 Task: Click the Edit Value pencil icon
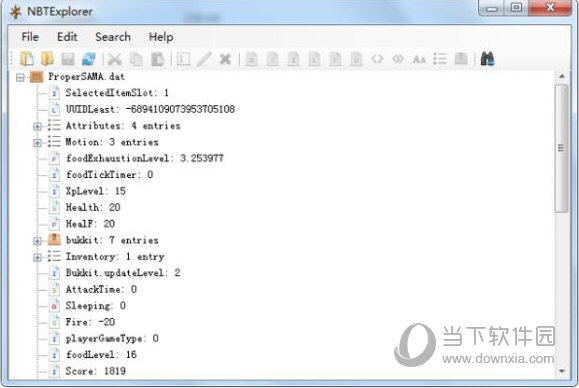[x=204, y=59]
